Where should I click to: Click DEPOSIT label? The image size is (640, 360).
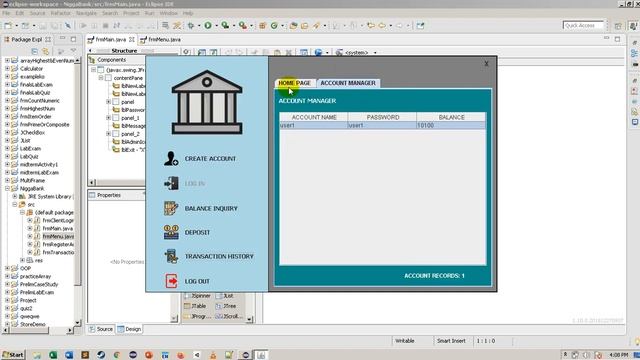click(197, 232)
